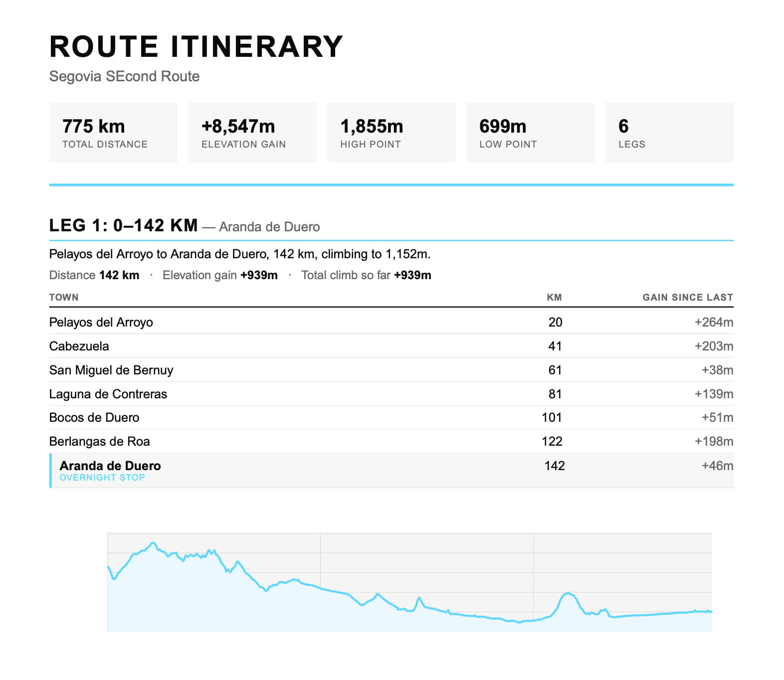Viewport: 784px width, 680px height.
Task: Click the Elevation gain +939m stat
Action: point(220,275)
